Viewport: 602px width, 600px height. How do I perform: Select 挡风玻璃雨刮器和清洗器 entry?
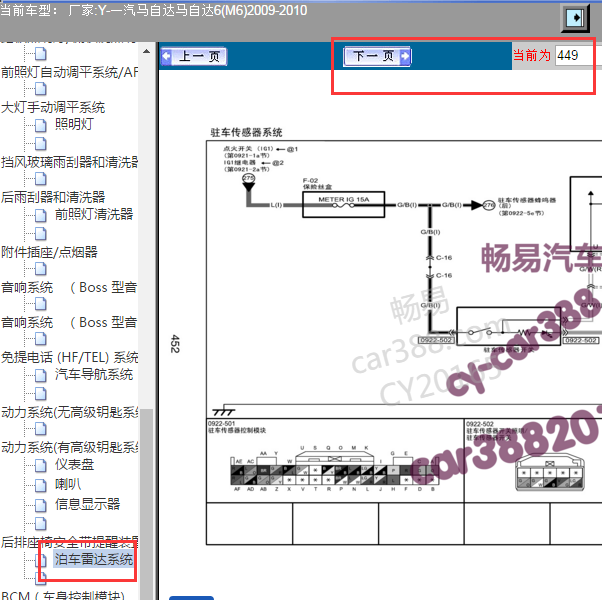point(69,162)
